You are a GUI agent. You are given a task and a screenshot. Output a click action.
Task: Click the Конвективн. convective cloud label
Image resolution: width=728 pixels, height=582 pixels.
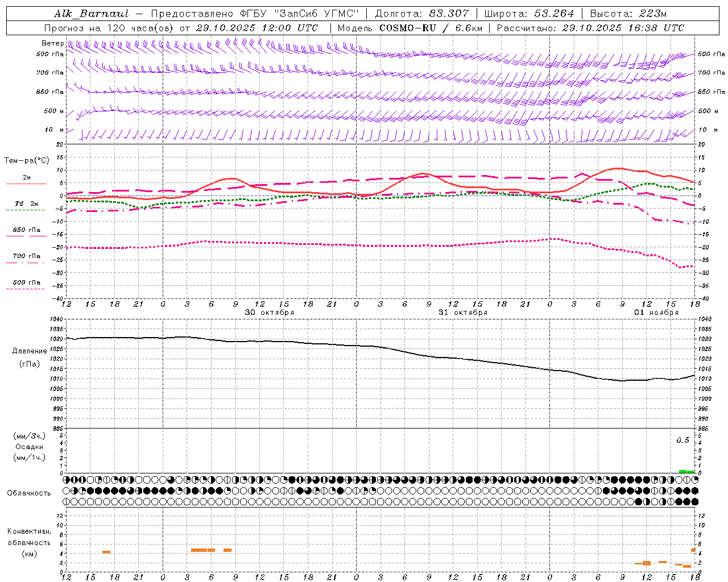click(30, 531)
